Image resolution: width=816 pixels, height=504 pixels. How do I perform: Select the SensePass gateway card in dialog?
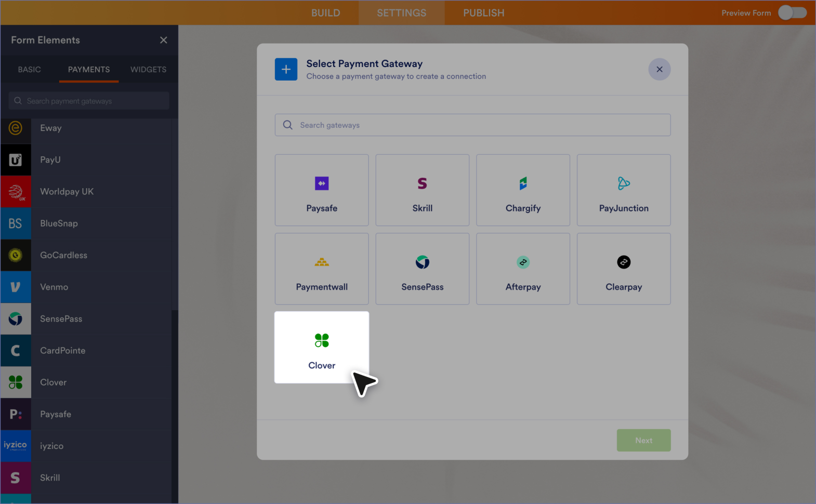point(423,269)
